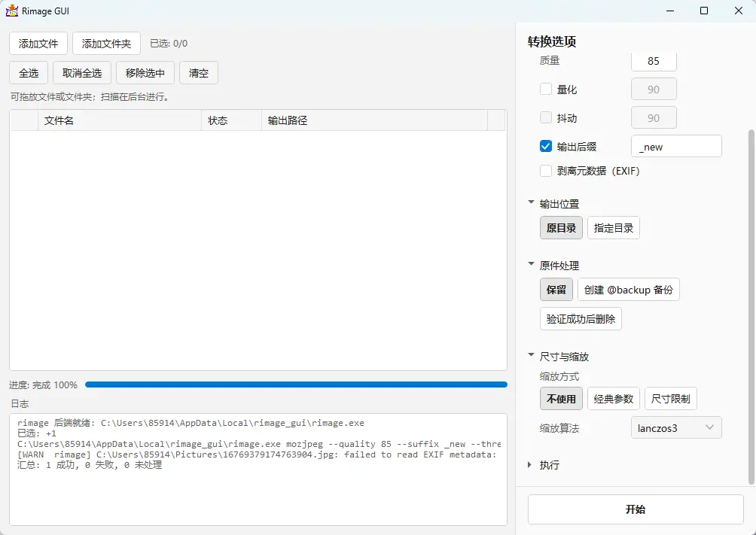Click the 质量 value field showing 85
The width and height of the screenshot is (756, 535).
coord(654,61)
